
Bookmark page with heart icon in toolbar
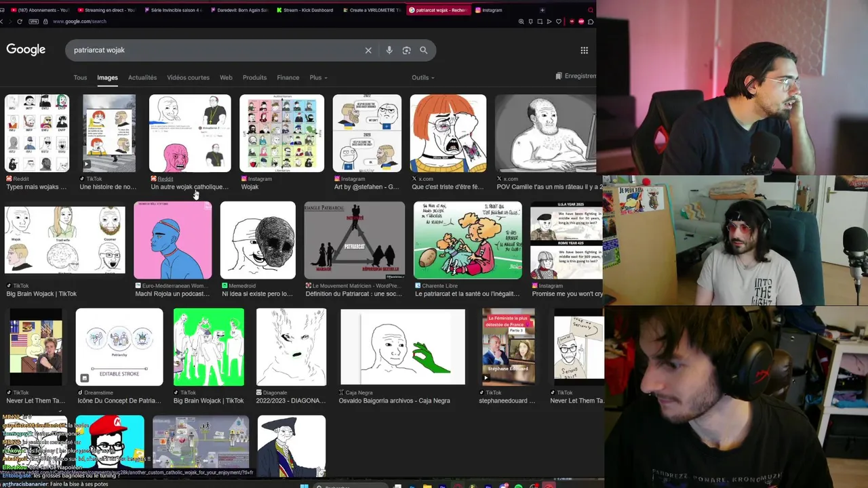point(559,22)
